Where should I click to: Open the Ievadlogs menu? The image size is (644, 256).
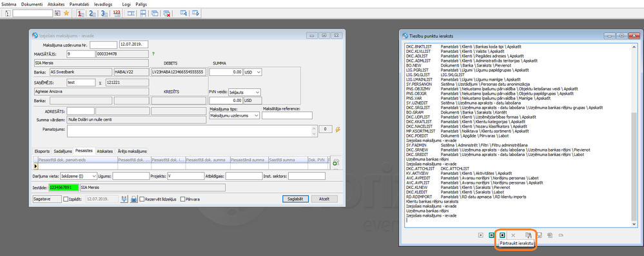[103, 4]
